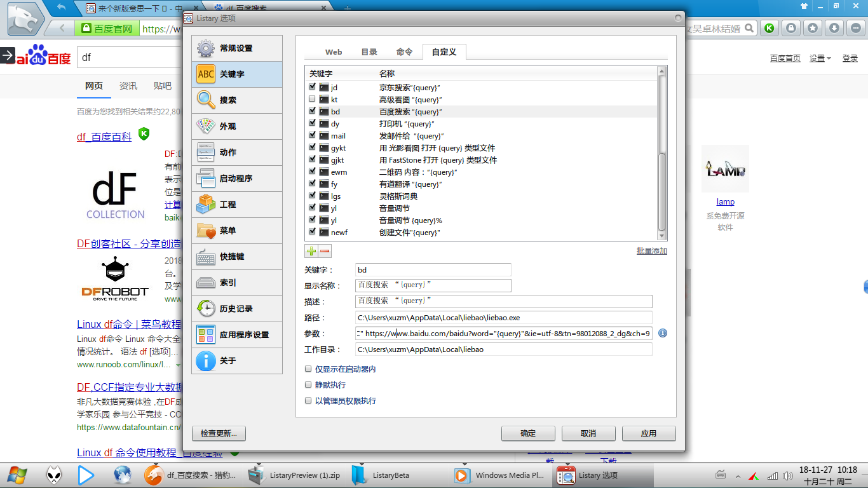Click the 取消 button
This screenshot has height=488, width=868.
tap(588, 433)
